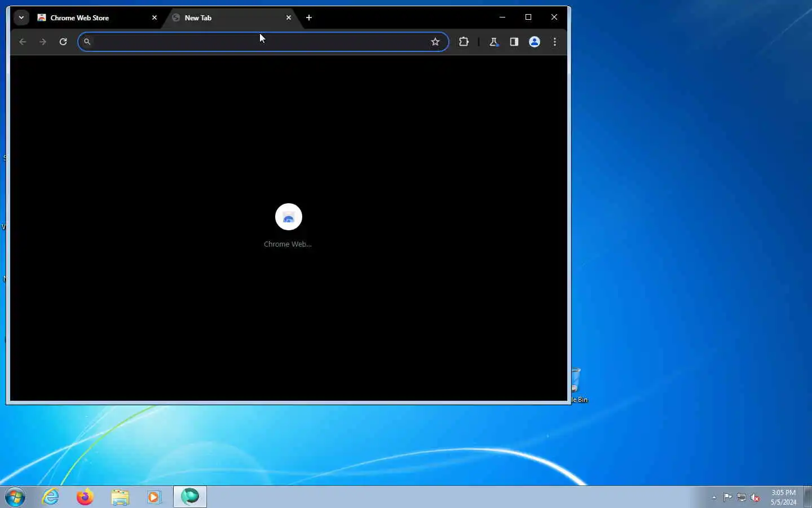Bookmark this tab with the star icon

(435, 42)
